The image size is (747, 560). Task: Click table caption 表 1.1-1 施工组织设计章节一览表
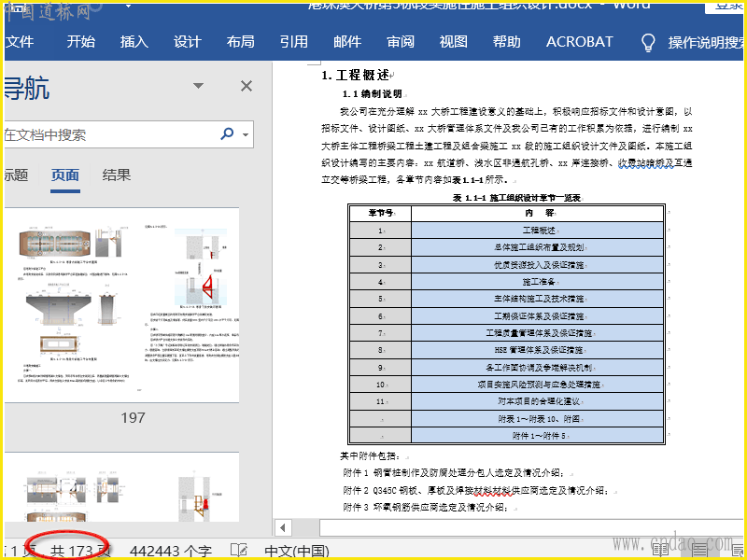pyautogui.click(x=516, y=198)
